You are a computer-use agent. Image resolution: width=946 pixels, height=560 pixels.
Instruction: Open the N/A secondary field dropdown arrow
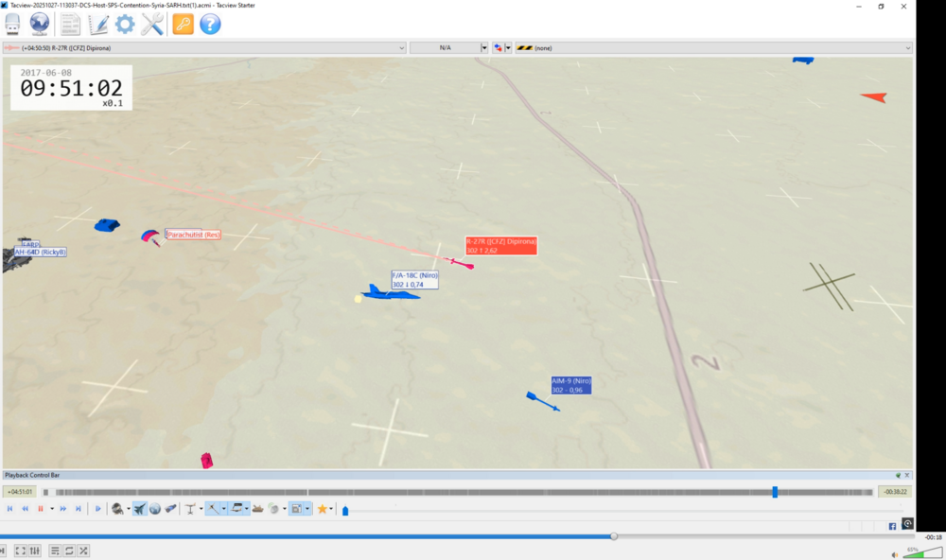point(483,47)
